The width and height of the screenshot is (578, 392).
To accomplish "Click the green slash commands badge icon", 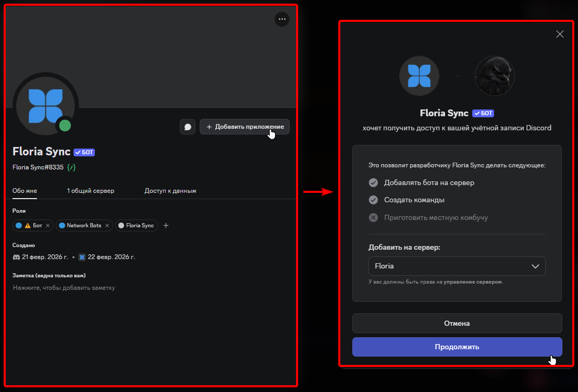I will [71, 167].
